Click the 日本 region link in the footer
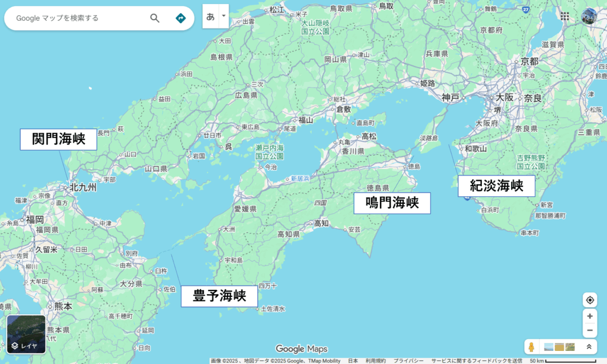 pos(353,360)
